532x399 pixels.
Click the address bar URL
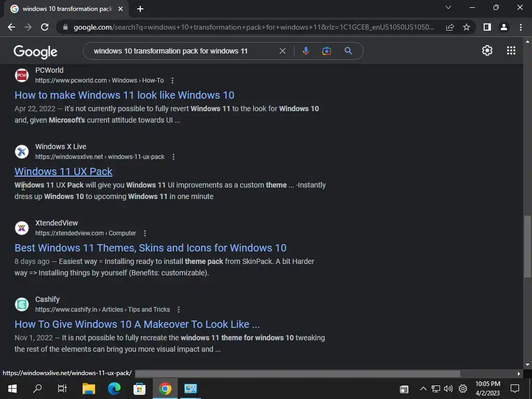click(254, 27)
